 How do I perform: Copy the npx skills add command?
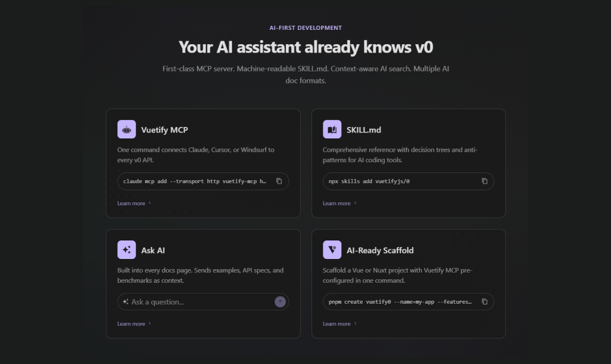click(x=485, y=181)
